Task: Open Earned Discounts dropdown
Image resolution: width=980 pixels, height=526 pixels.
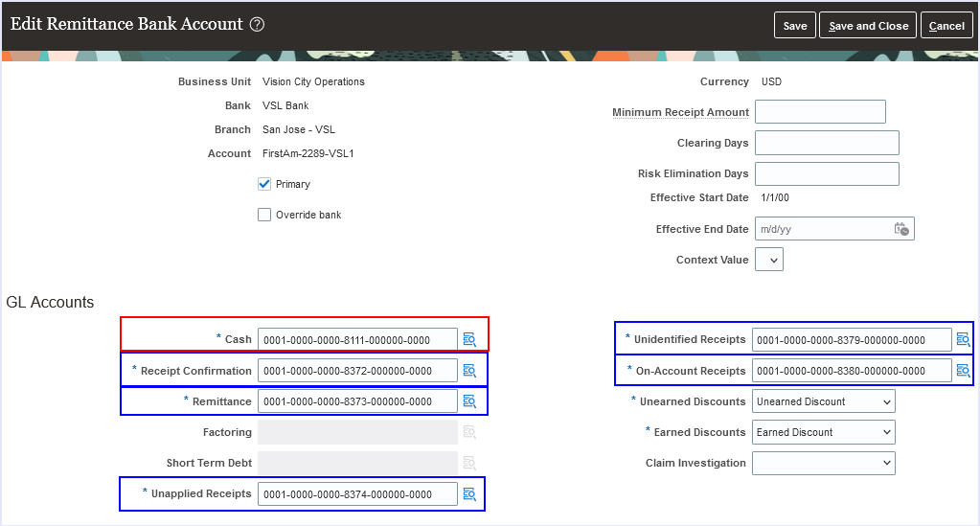Action: pyautogui.click(x=824, y=432)
